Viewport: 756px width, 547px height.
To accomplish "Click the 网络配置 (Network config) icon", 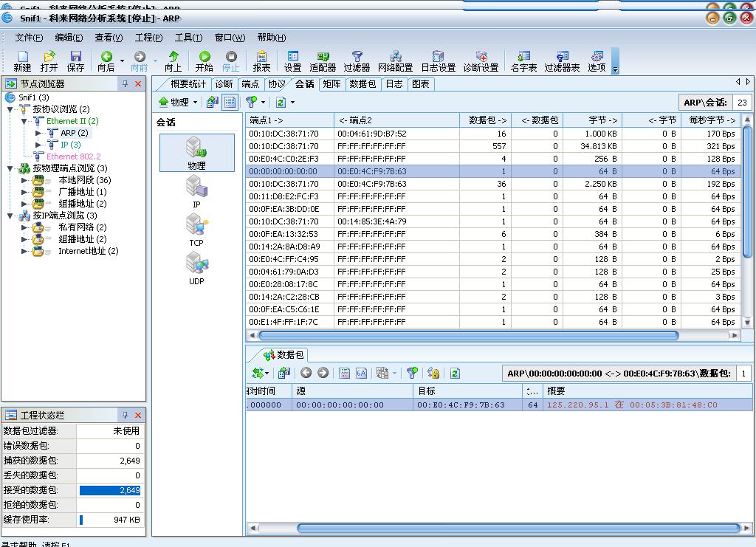I will (395, 61).
